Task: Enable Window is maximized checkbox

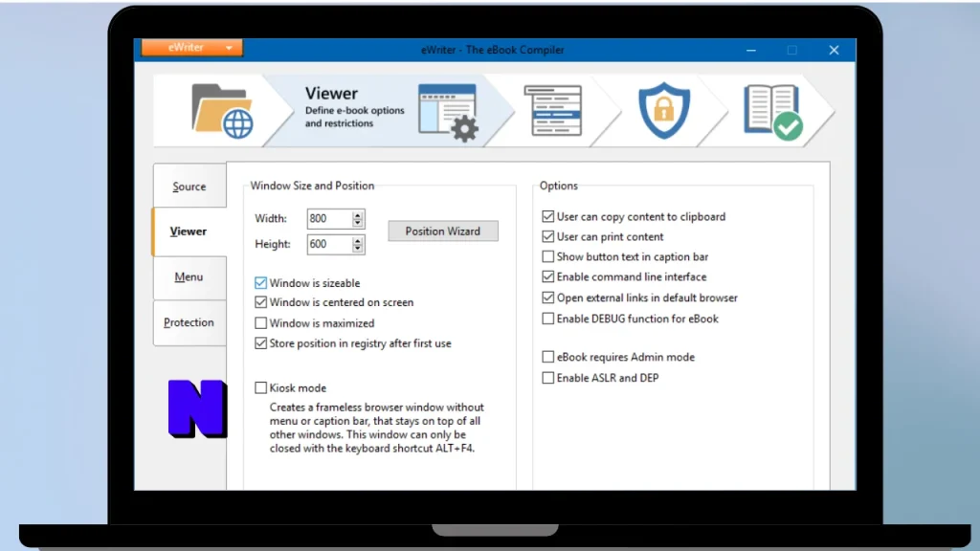Action: 260,323
